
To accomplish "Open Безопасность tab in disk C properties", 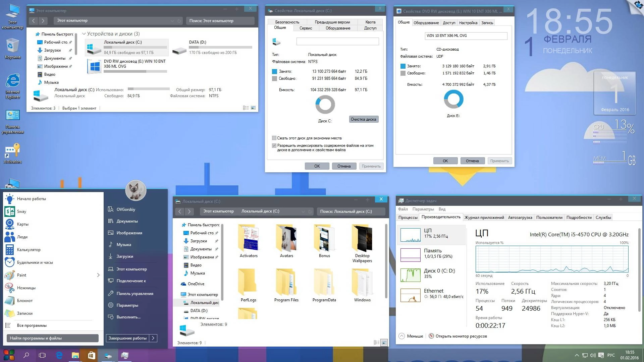I will (287, 22).
